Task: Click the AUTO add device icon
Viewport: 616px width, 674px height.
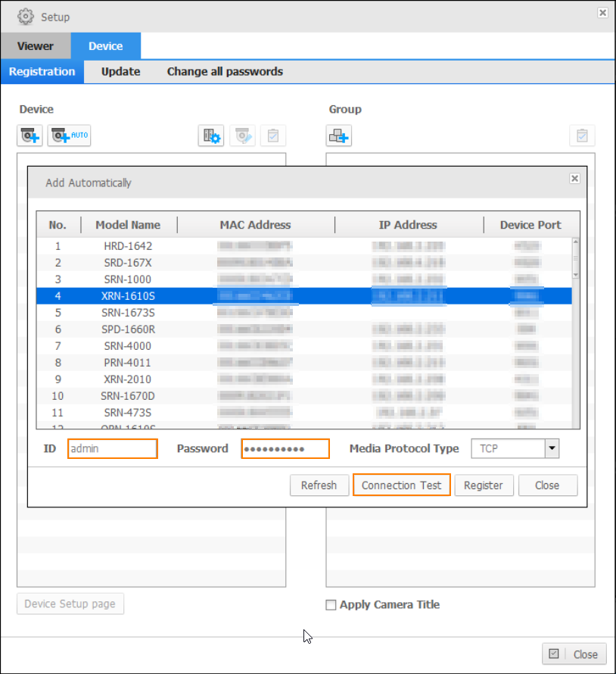Action: [69, 136]
